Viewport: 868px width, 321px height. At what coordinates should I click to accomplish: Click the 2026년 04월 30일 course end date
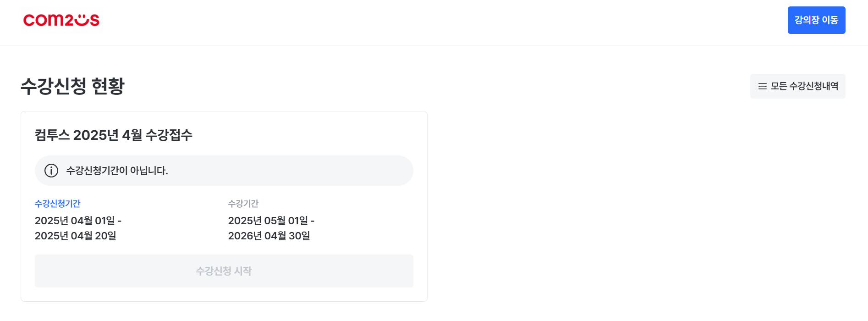tap(269, 236)
